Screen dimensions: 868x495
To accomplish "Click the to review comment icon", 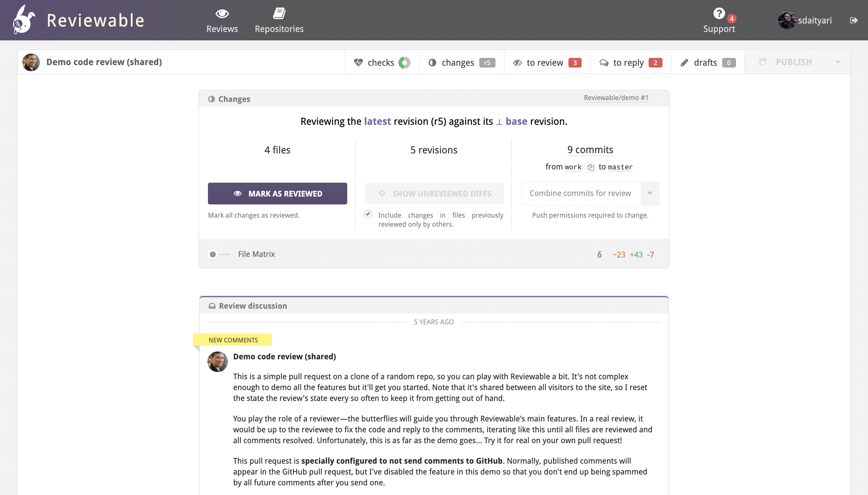I will (x=517, y=62).
